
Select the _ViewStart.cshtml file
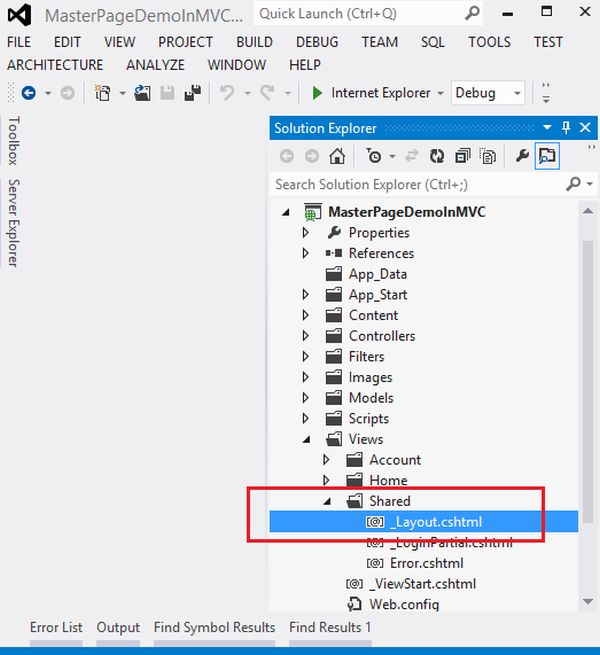point(422,584)
